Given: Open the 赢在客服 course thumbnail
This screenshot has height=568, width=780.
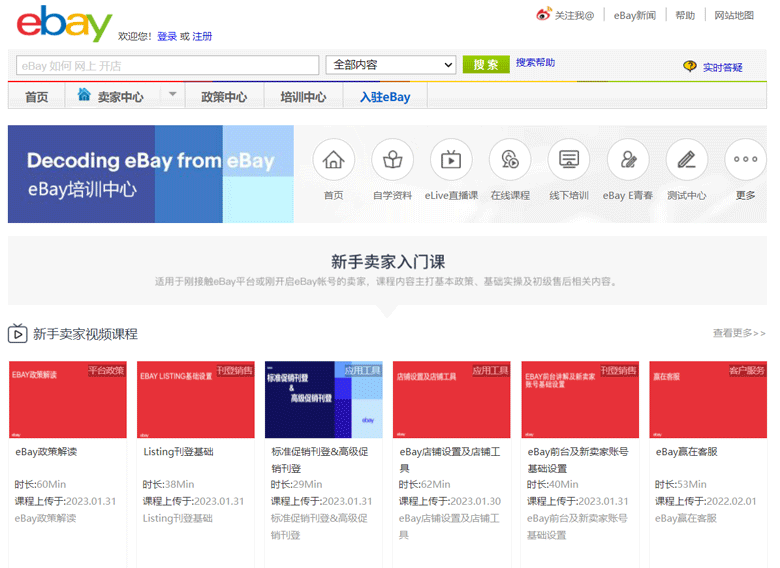Looking at the screenshot, I should pyautogui.click(x=708, y=400).
